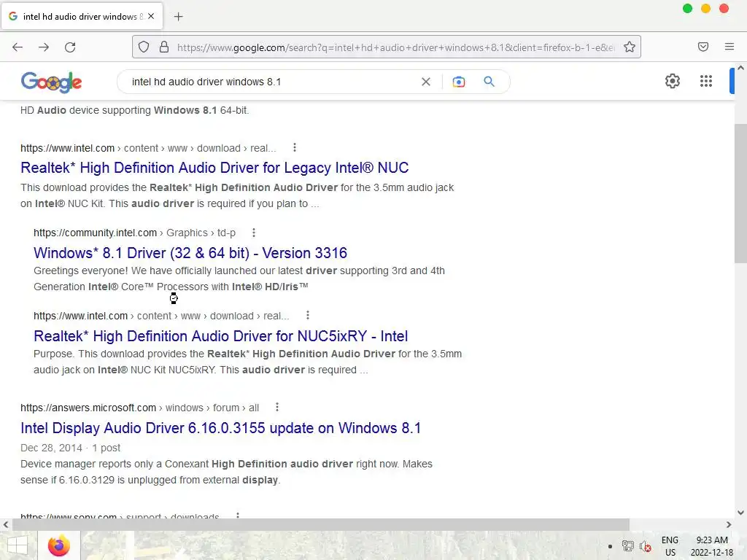The width and height of the screenshot is (747, 560).
Task: Bookmark this page with the star
Action: tap(630, 47)
